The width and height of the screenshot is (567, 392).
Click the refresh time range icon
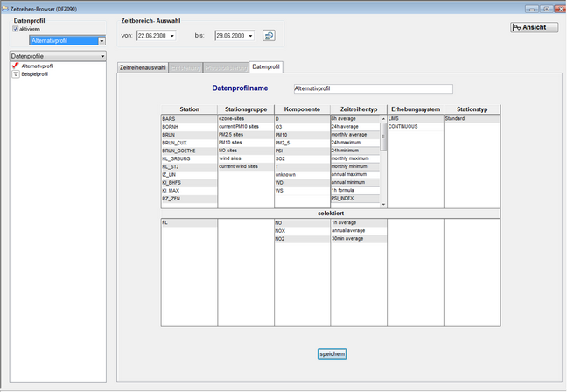269,36
